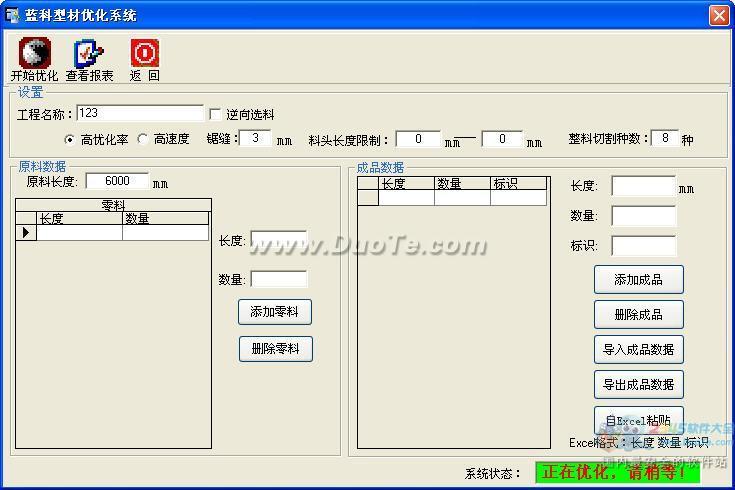Click the 添加零料 button

[275, 311]
